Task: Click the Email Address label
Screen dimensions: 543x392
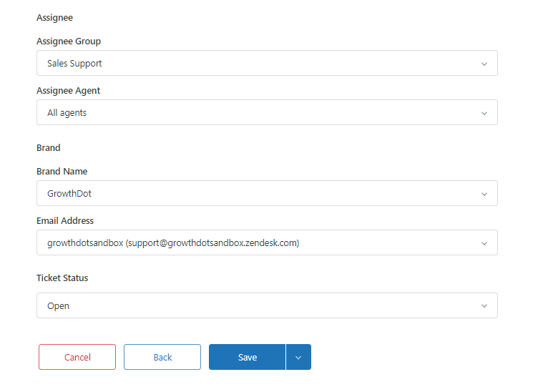Action: tap(65, 221)
